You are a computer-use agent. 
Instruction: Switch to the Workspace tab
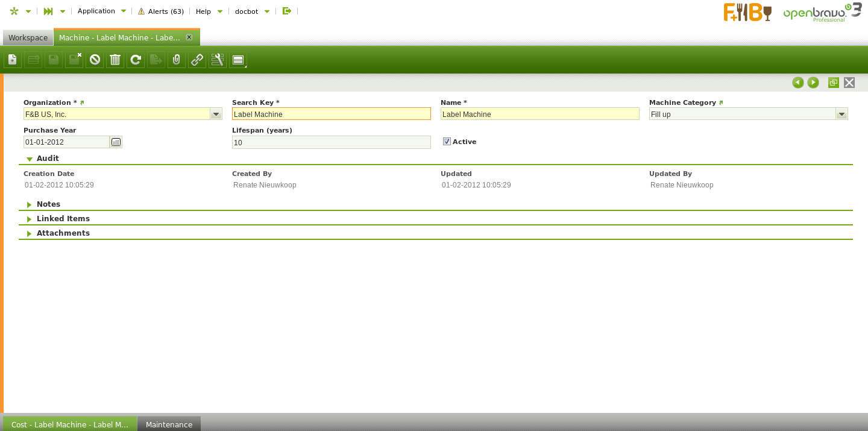tap(28, 38)
